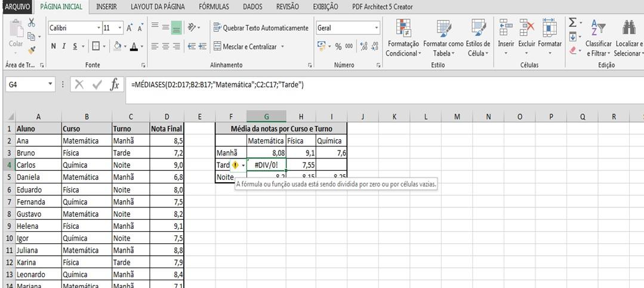Toggle Quebrar Texto Automaticamente
Image resolution: width=644 pixels, height=288 pixels.
pyautogui.click(x=261, y=27)
